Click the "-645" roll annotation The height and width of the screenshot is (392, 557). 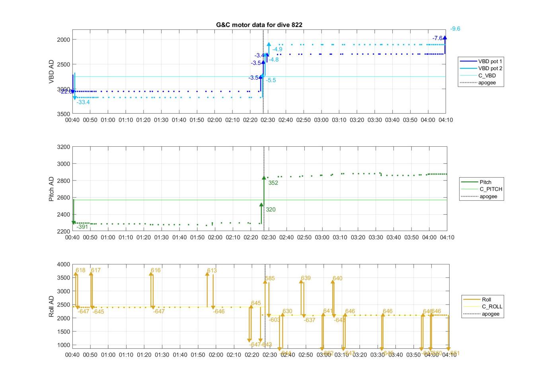pos(98,312)
